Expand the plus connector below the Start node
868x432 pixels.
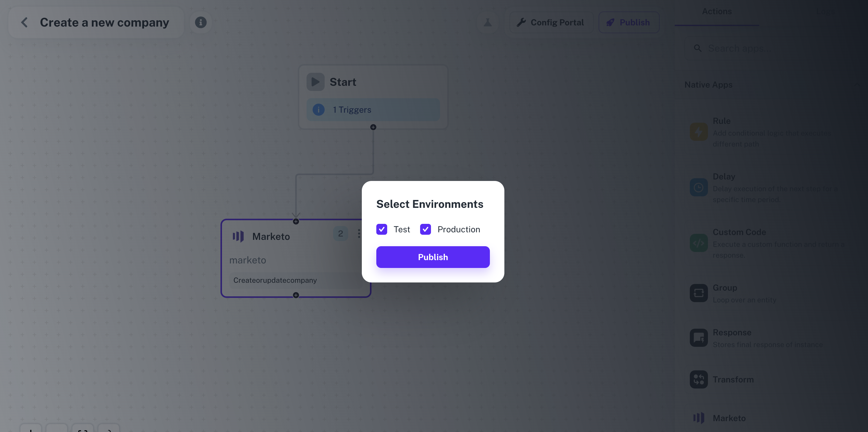pos(373,127)
